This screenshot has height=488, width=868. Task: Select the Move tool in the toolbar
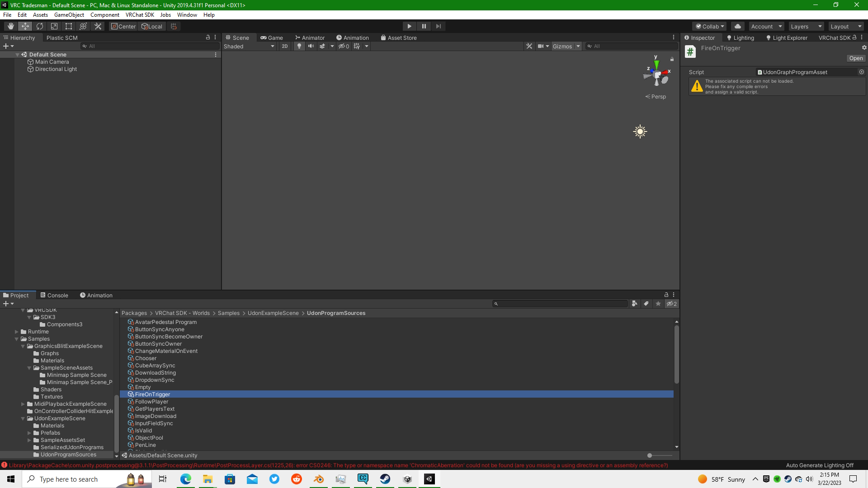click(x=25, y=26)
